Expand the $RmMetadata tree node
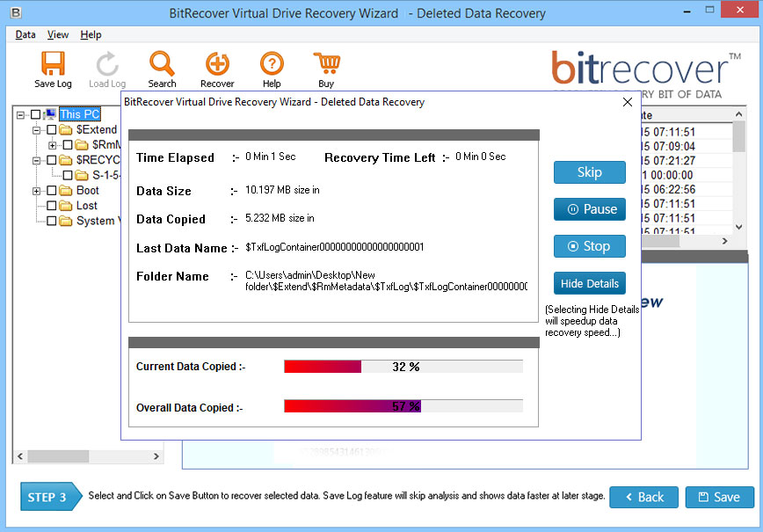Screen dimensions: 763x532 pyautogui.click(x=53, y=146)
